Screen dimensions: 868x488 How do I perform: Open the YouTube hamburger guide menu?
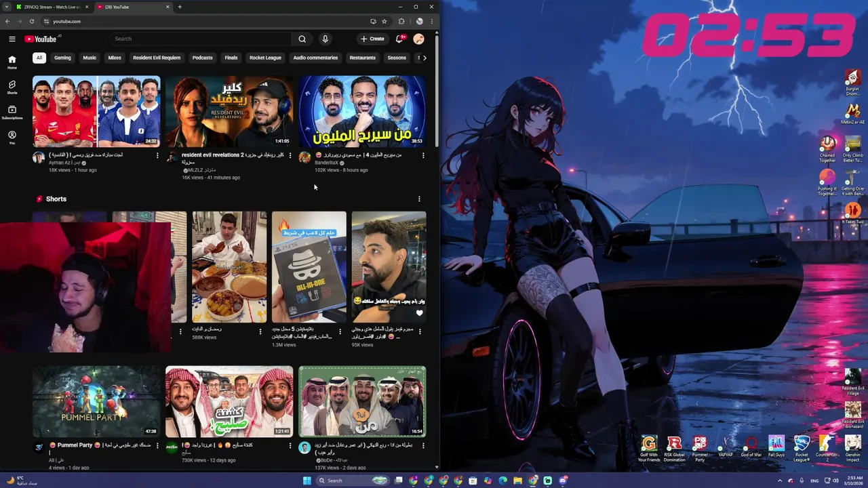[12, 39]
